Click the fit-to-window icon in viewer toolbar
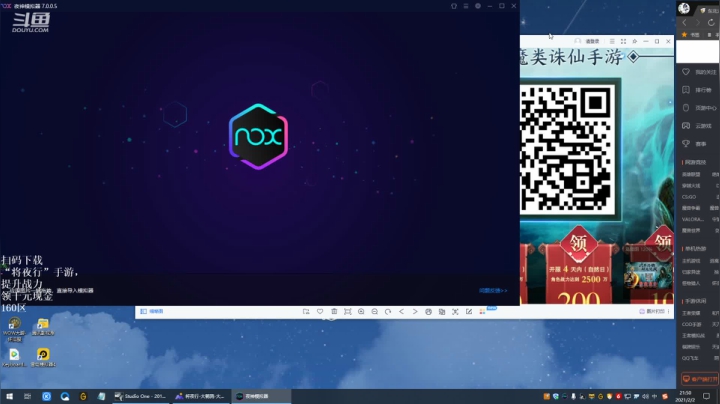The height and width of the screenshot is (404, 720). coord(348,311)
